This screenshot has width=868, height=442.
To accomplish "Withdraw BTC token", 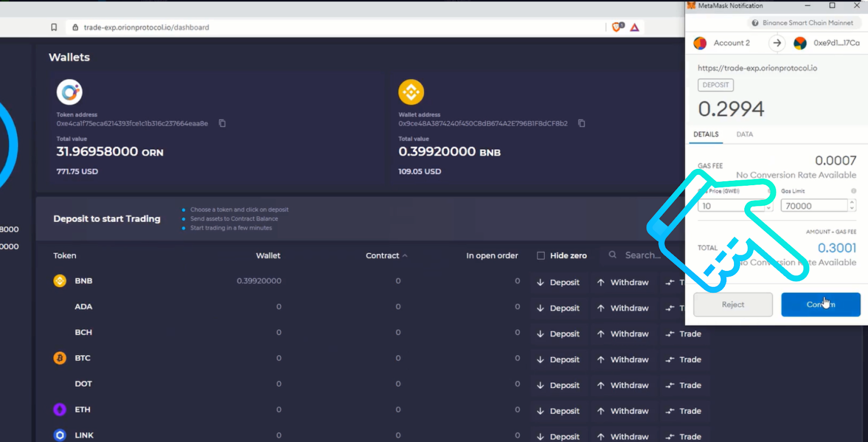I will (623, 359).
